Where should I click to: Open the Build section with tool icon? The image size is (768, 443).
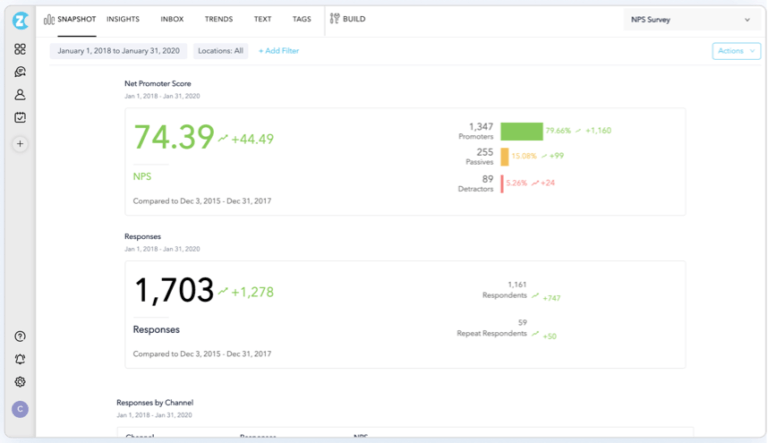tap(348, 19)
